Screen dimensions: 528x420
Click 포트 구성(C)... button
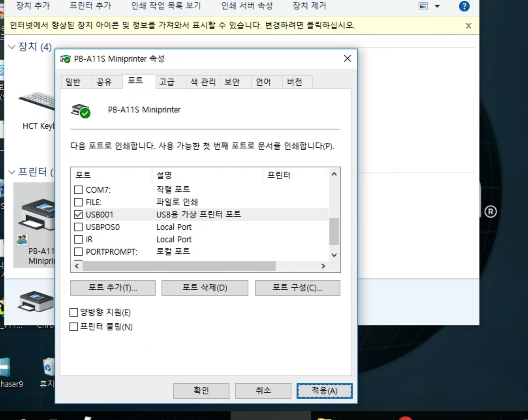(x=297, y=288)
